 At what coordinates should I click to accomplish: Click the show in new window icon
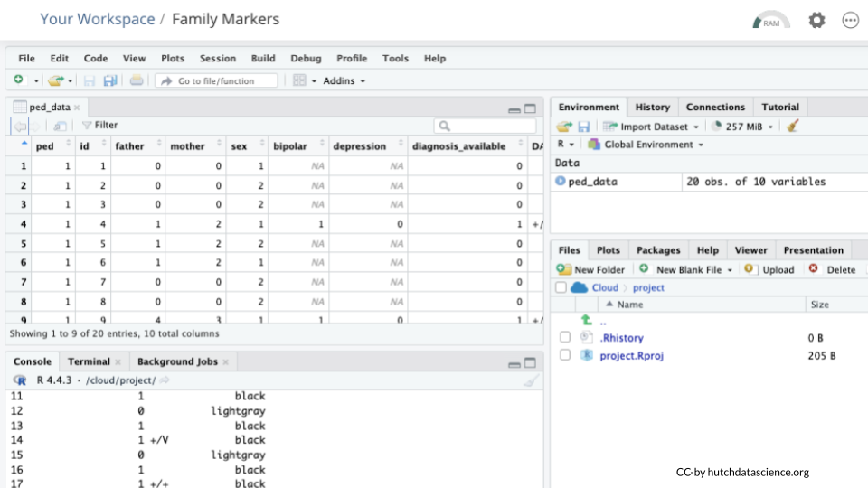(60, 127)
